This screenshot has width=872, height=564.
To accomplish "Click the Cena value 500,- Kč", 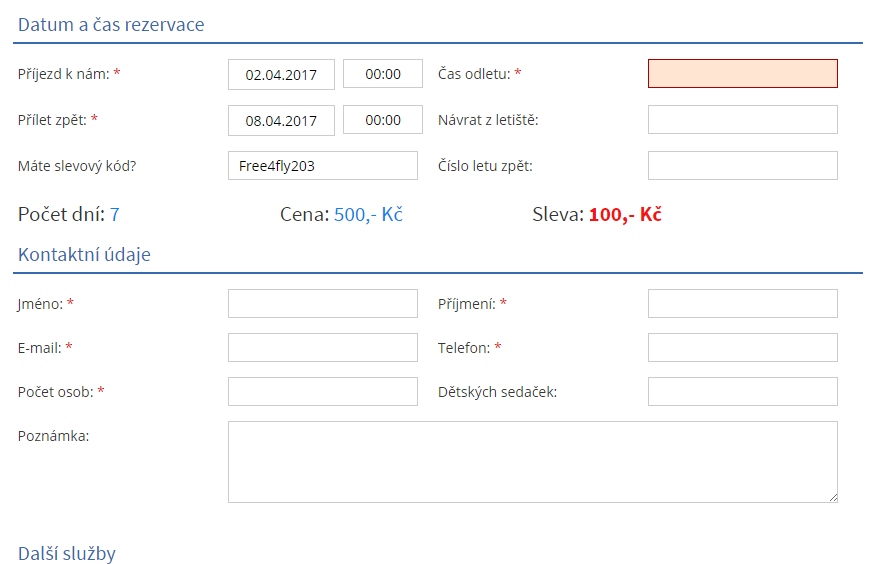I will click(368, 215).
